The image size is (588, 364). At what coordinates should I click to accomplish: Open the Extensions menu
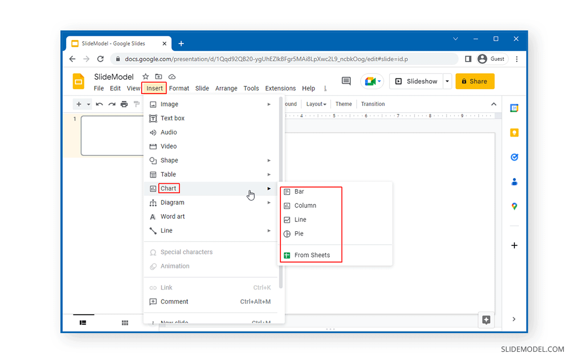point(280,88)
